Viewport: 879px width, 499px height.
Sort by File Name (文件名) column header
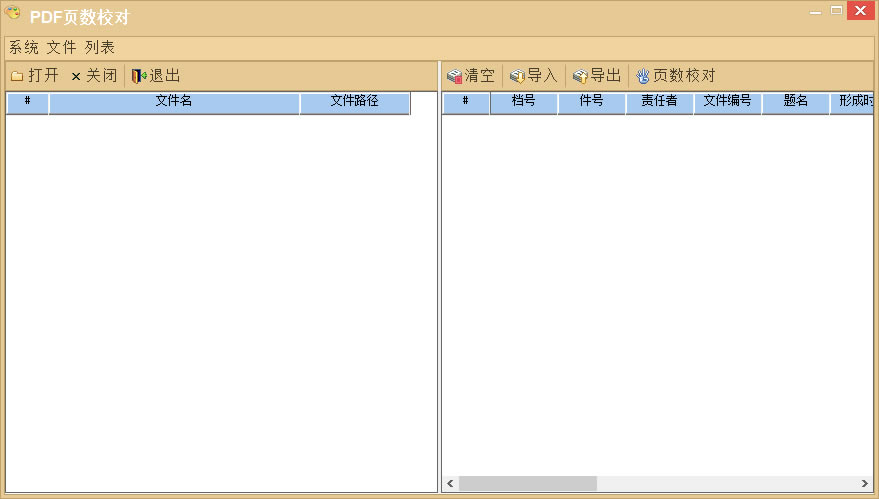pos(174,102)
